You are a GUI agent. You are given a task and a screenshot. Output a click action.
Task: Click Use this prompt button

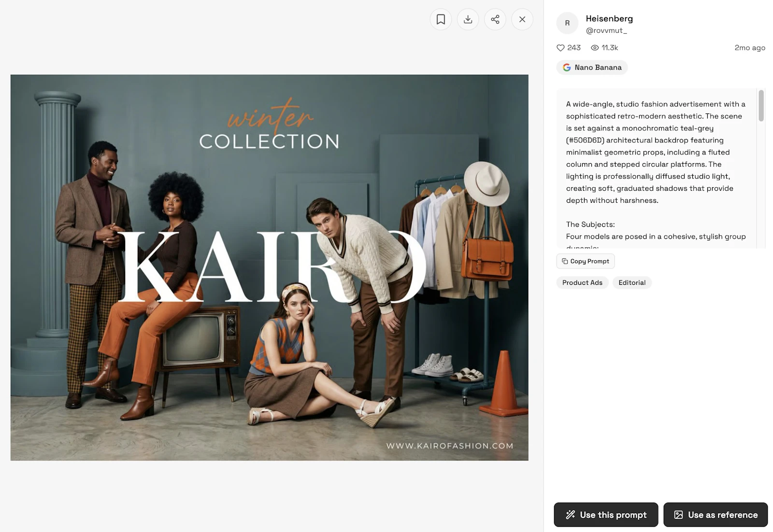point(606,515)
